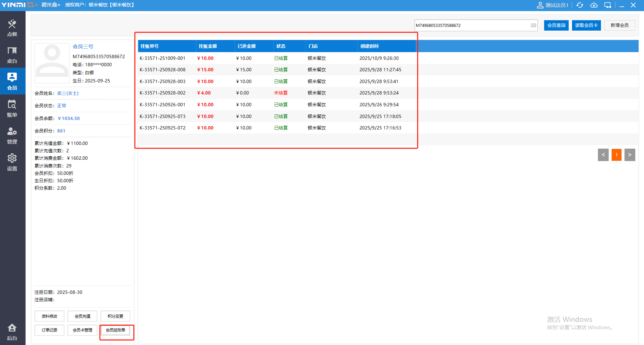Open the 桌台 tables section icon
Screen dimensions: 644x345
pyautogui.click(x=12, y=55)
